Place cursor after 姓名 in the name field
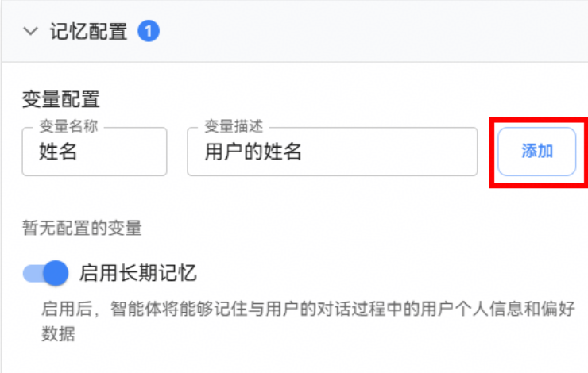 [79, 152]
